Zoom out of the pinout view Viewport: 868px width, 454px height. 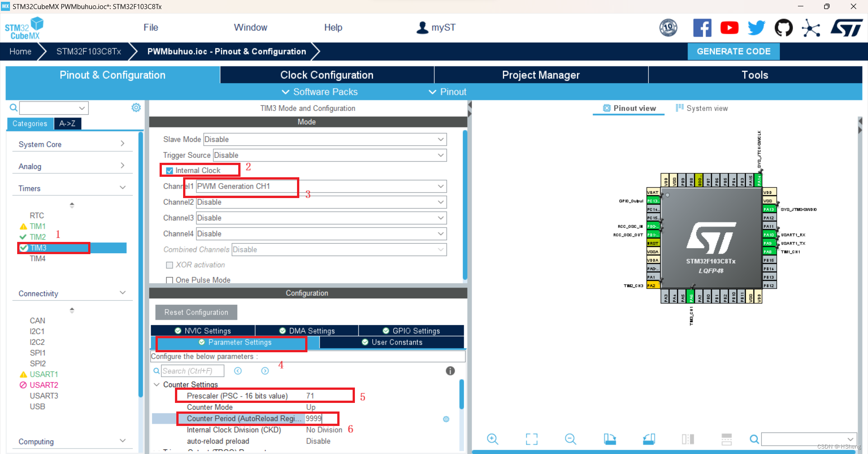tap(571, 439)
